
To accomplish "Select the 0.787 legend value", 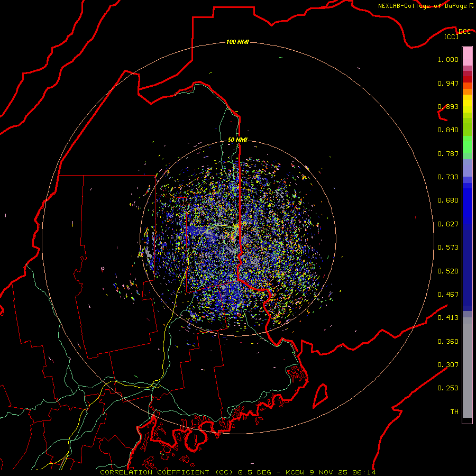I will pos(448,153).
